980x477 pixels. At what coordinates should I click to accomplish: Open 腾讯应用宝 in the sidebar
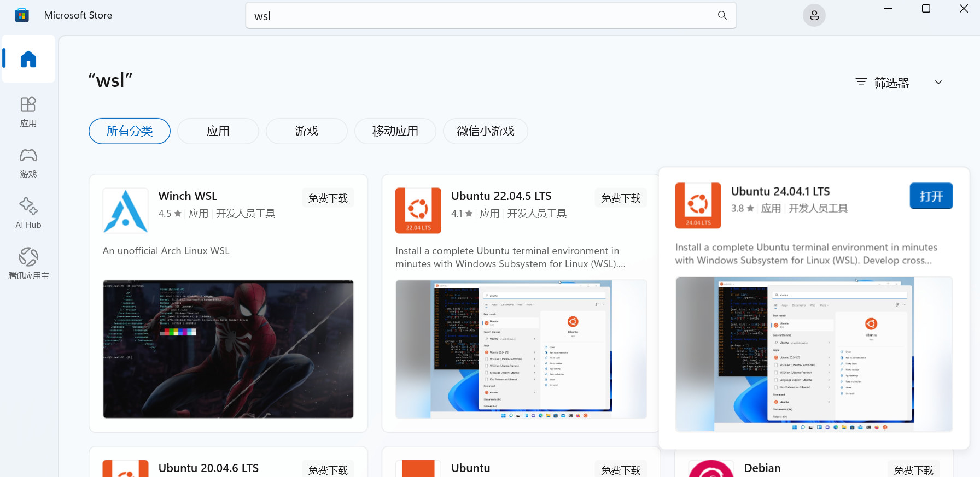pos(28,264)
